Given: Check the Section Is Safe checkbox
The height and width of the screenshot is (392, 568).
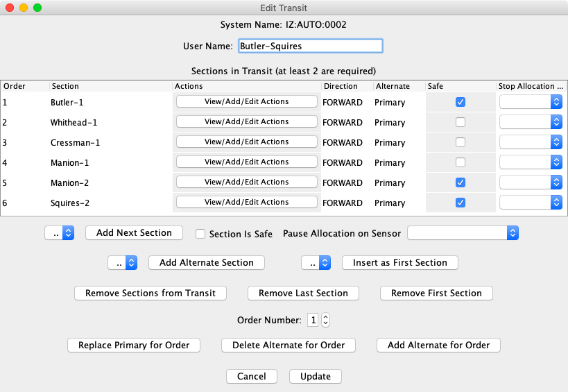Looking at the screenshot, I should click(200, 234).
